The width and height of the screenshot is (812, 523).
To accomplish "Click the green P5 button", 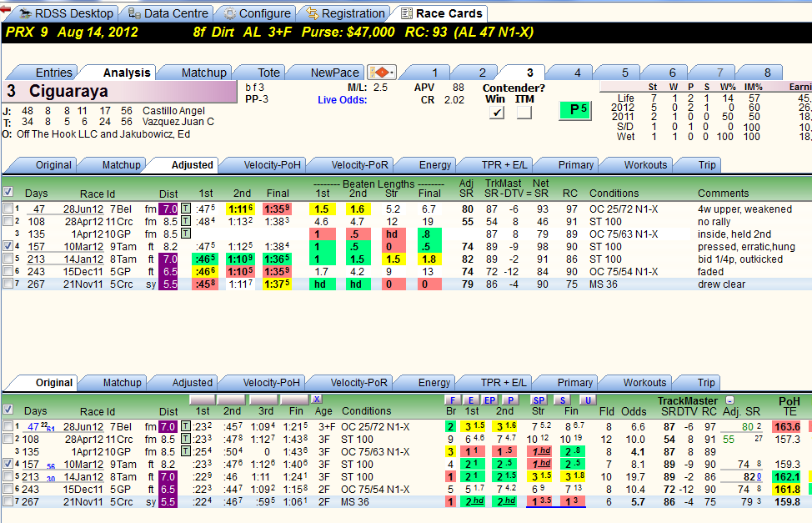I will click(x=575, y=110).
